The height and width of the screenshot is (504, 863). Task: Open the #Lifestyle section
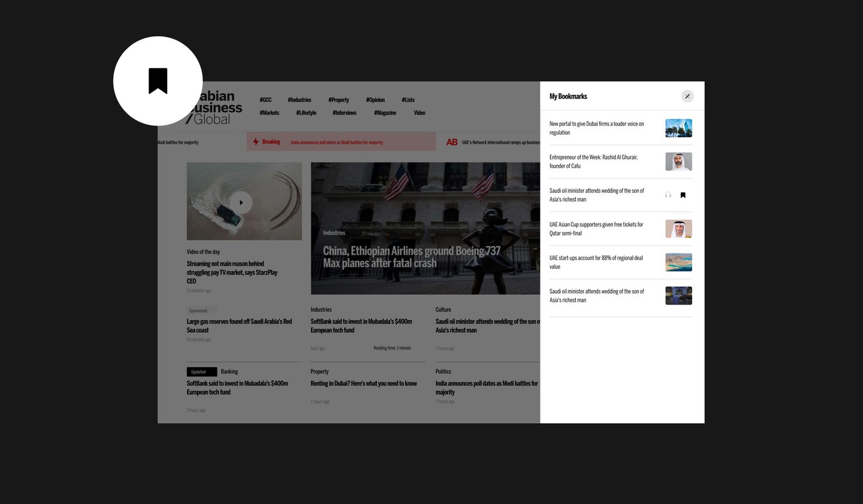[x=306, y=113]
